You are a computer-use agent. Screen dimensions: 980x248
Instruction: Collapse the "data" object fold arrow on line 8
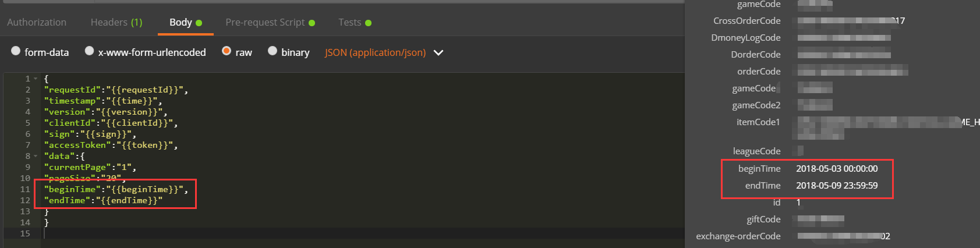(36, 156)
